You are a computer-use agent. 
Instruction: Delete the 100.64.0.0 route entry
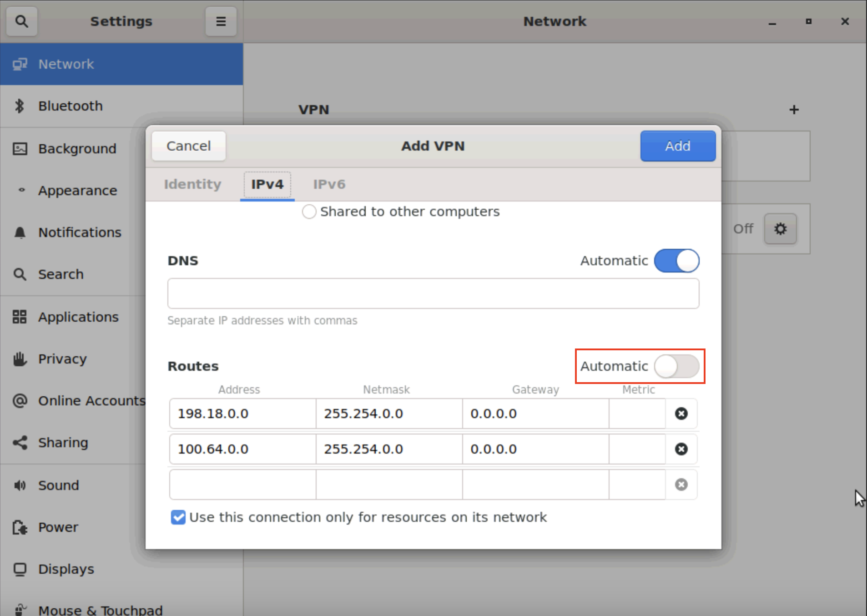click(x=681, y=449)
